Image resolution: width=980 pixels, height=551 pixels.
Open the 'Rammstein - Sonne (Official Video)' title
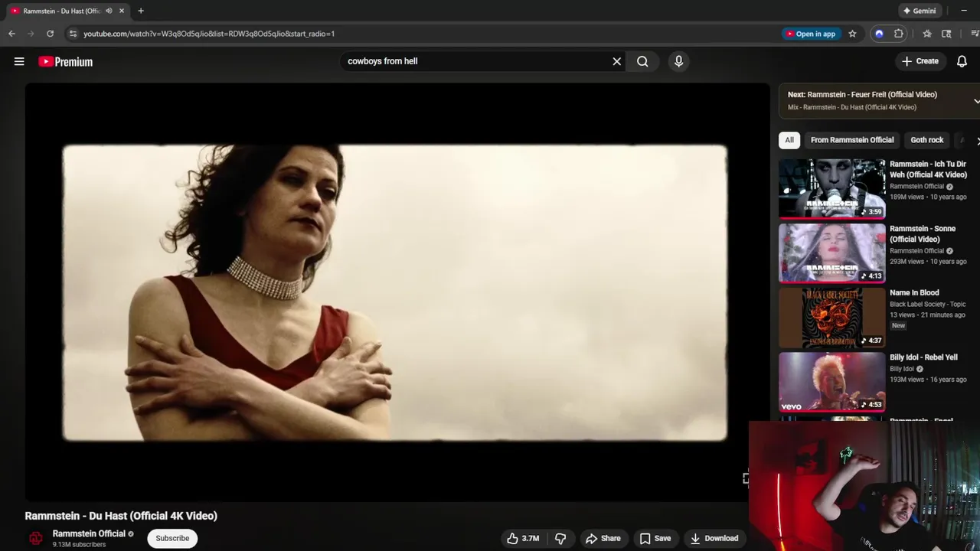click(x=923, y=233)
